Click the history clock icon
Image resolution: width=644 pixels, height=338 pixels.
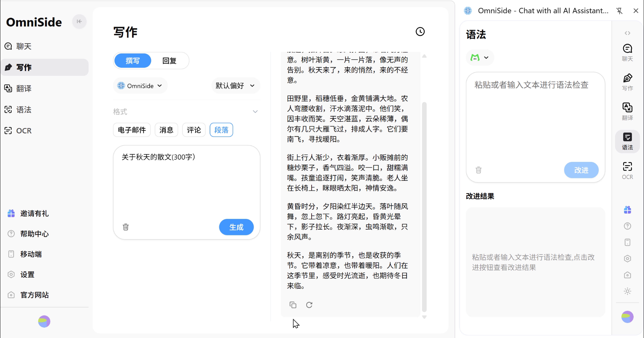420,32
